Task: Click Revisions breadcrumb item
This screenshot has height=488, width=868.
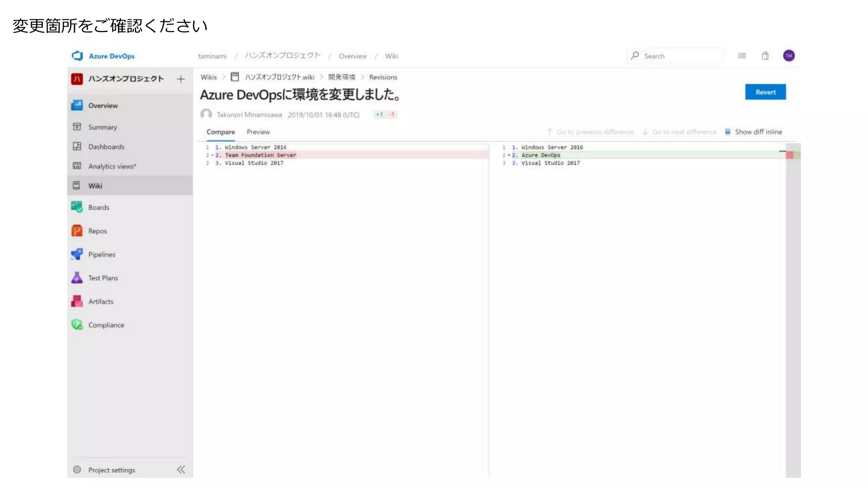Action: [383, 77]
